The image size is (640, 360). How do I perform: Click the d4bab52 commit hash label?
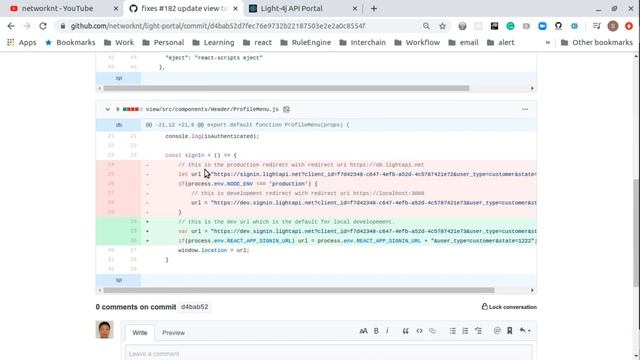pyautogui.click(x=194, y=307)
